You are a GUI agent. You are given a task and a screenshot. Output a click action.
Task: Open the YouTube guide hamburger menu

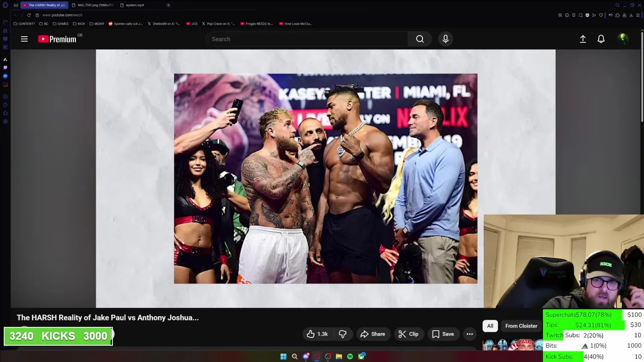click(24, 39)
